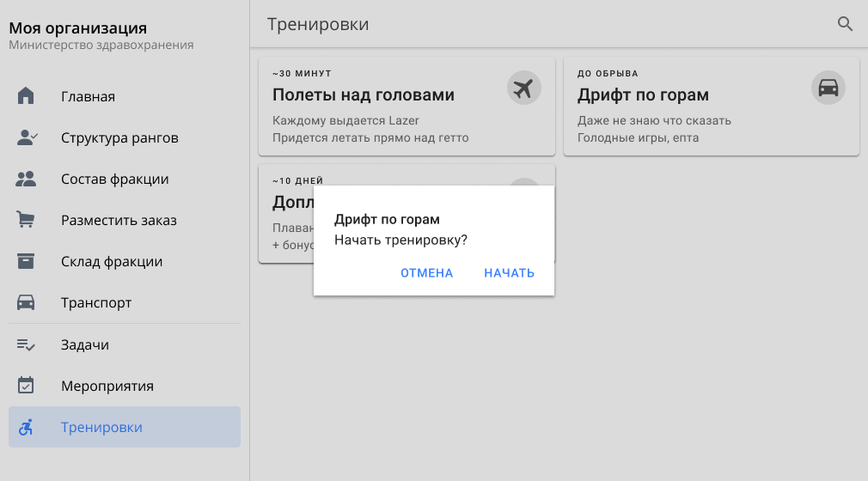868x481 pixels.
Task: Click the transport car icon in sidebar
Action: point(27,302)
